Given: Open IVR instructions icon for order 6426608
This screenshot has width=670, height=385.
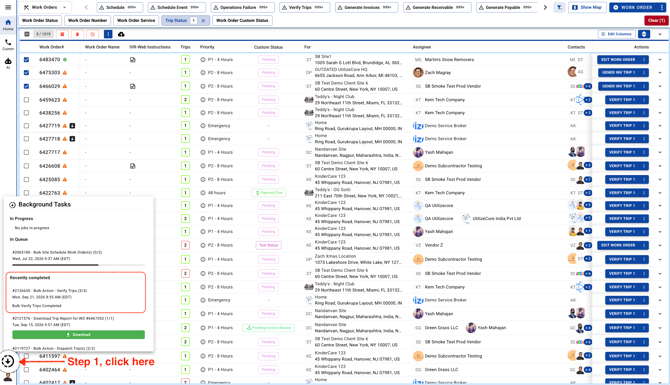Looking at the screenshot, I should click(132, 166).
